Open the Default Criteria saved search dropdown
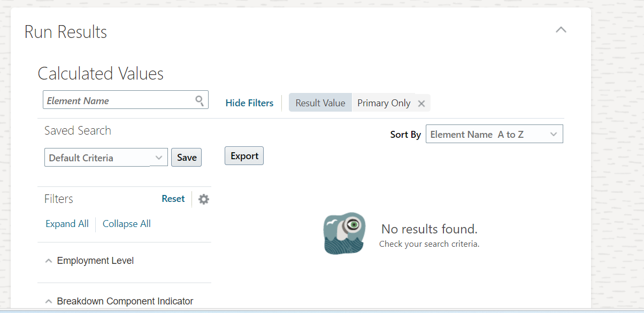 click(106, 158)
